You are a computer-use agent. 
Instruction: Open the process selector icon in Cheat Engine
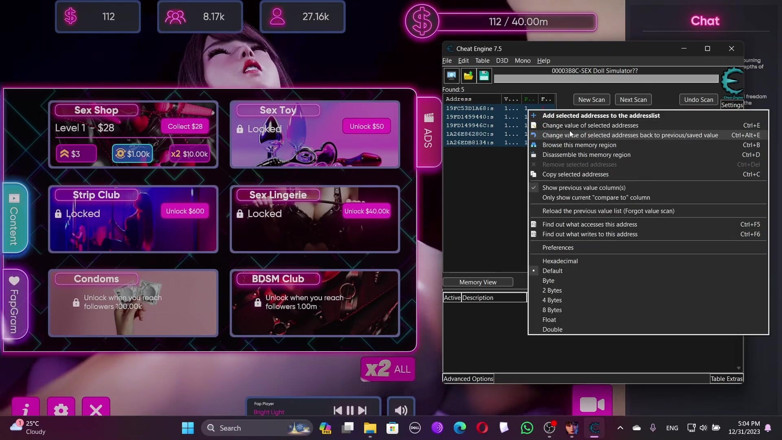(x=451, y=75)
